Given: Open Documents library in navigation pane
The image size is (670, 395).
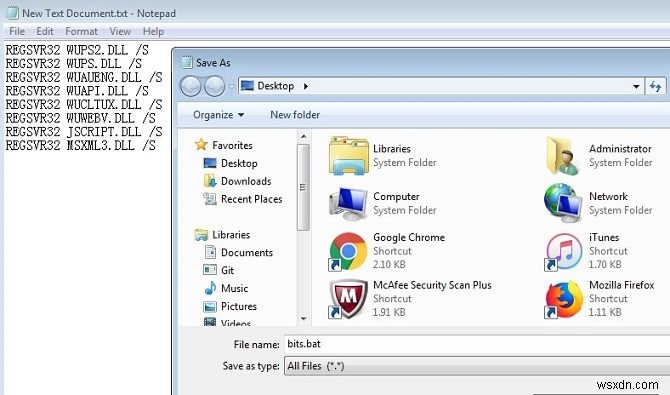Looking at the screenshot, I should coord(247,253).
